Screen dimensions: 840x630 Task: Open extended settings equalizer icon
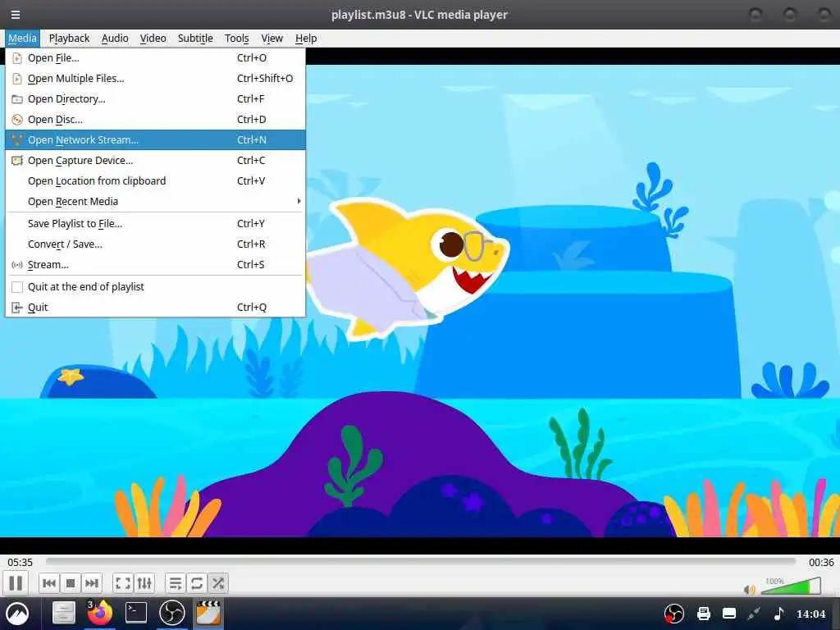point(144,583)
